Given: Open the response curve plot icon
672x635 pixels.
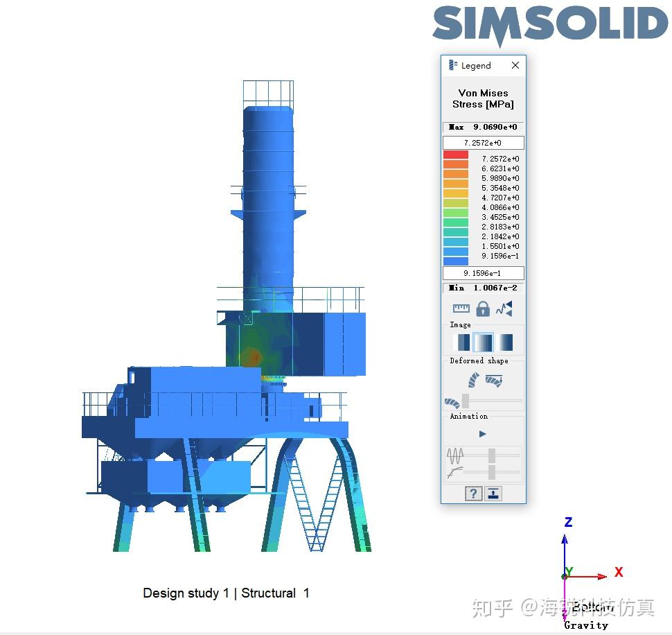Looking at the screenshot, I should 504,308.
